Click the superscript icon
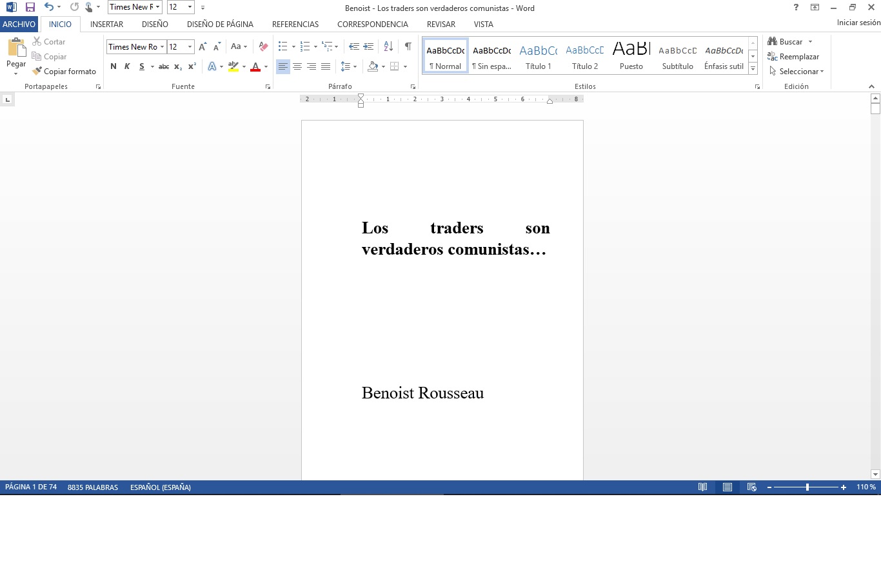Viewport: 881px width, 588px height. pos(192,66)
